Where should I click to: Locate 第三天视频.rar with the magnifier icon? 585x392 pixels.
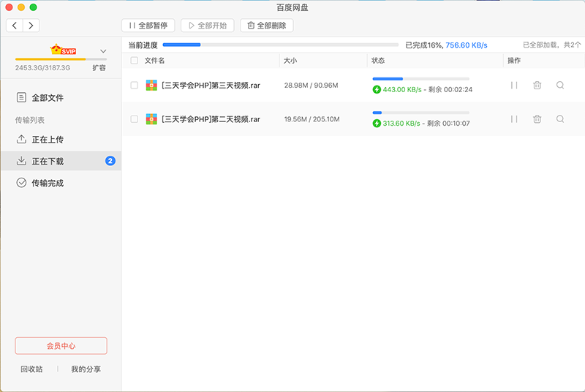click(560, 86)
